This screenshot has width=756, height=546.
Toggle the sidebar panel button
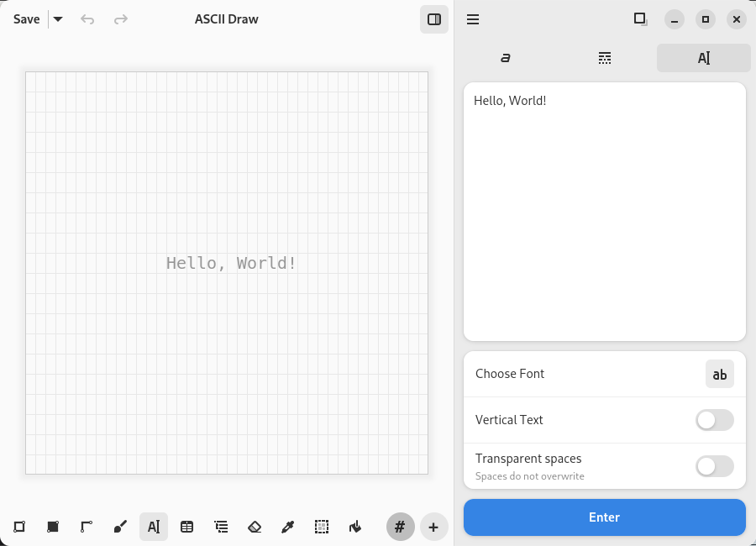[434, 19]
